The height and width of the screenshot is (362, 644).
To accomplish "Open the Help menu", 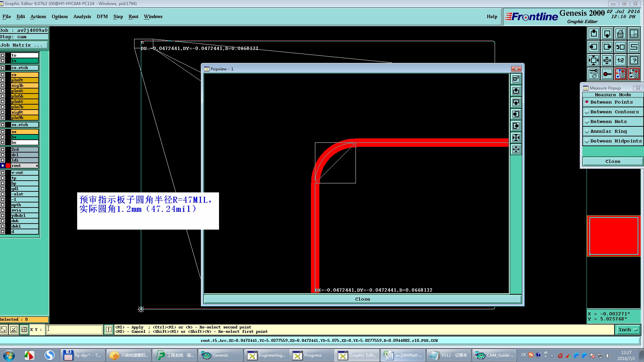I will (x=492, y=16).
